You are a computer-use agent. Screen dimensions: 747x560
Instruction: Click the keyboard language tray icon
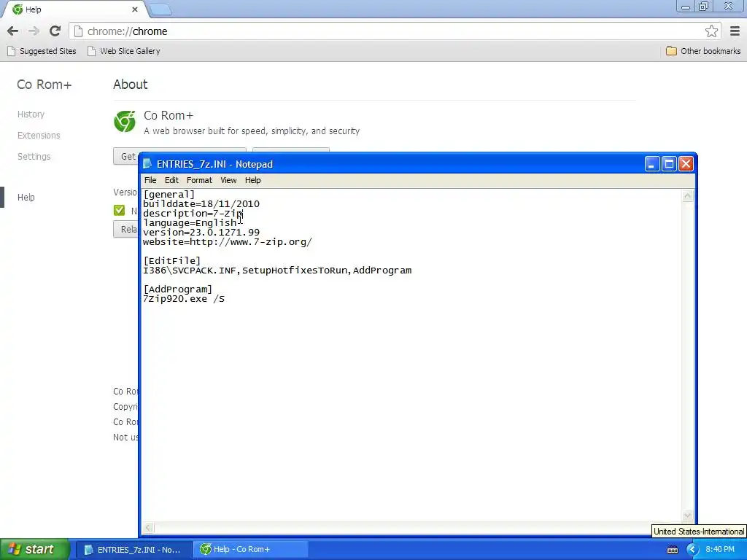pyautogui.click(x=672, y=550)
